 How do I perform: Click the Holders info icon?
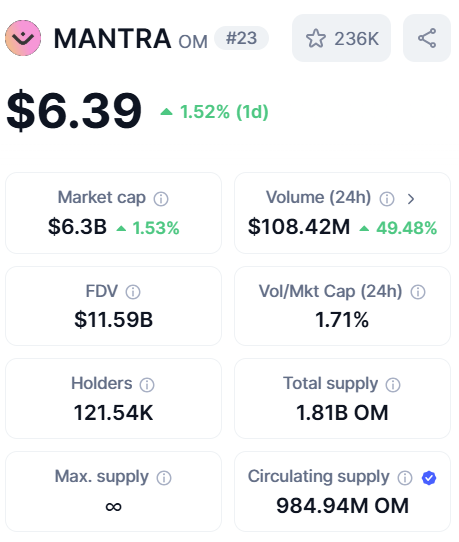point(147,385)
